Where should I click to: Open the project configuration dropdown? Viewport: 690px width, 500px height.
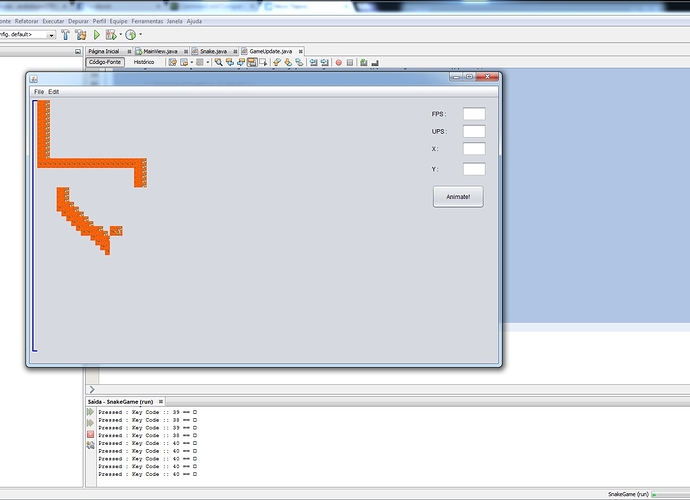pyautogui.click(x=51, y=35)
